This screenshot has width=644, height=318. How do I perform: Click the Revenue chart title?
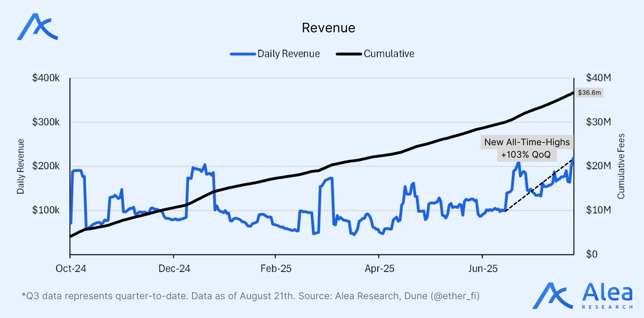[x=328, y=28]
